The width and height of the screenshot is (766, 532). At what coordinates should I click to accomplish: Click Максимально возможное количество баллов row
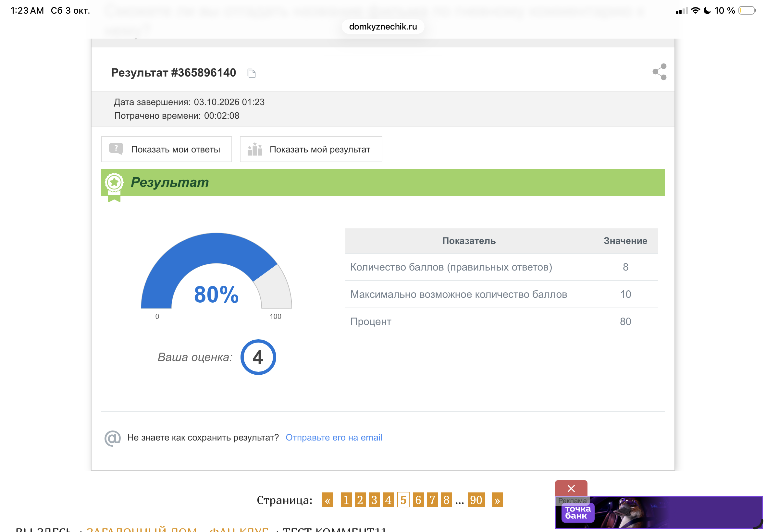coord(501,294)
